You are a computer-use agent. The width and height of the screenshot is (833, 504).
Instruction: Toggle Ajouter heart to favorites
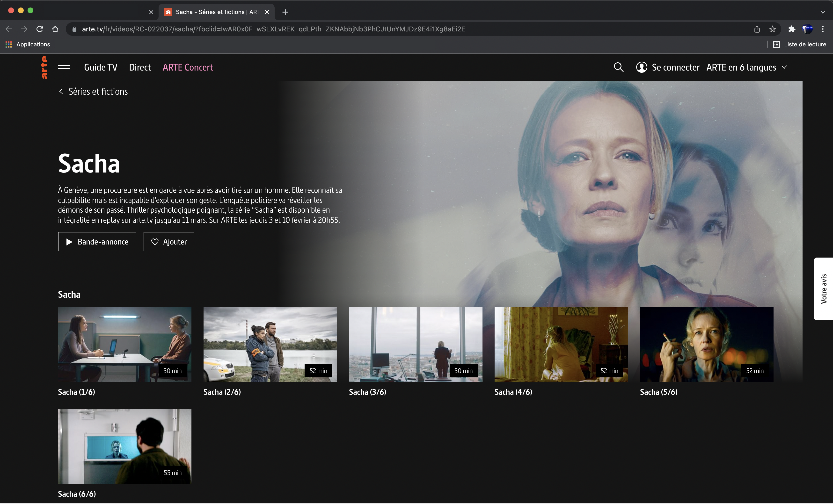169,242
